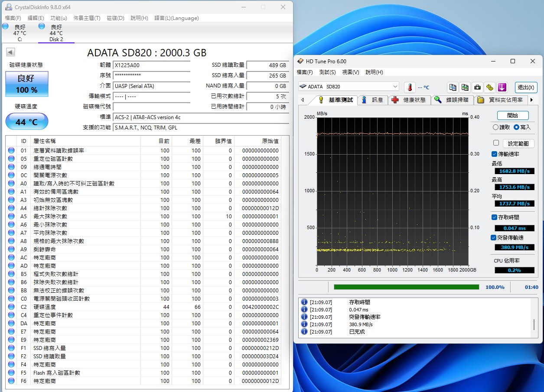Click the 原始值 column header
544x392 pixels.
click(258, 141)
